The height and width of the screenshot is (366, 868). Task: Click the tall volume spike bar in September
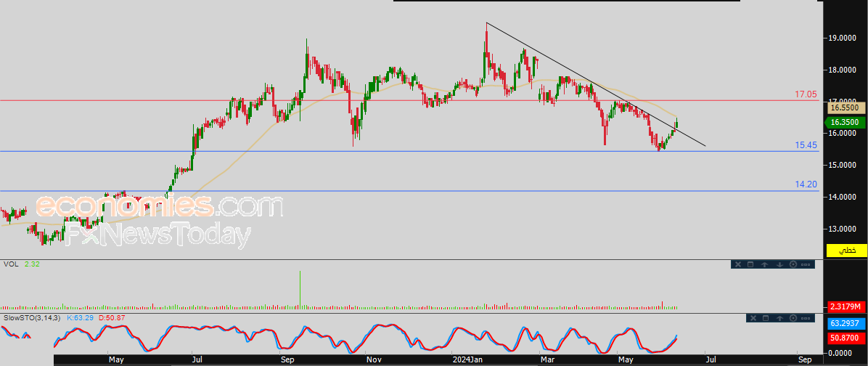click(300, 289)
